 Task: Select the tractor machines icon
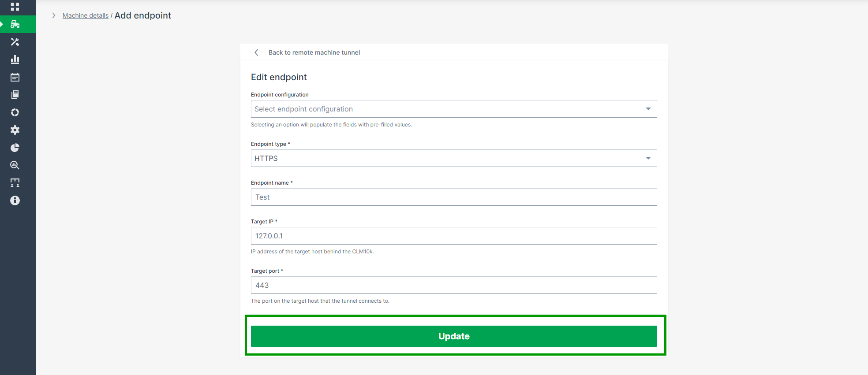pyautogui.click(x=15, y=24)
